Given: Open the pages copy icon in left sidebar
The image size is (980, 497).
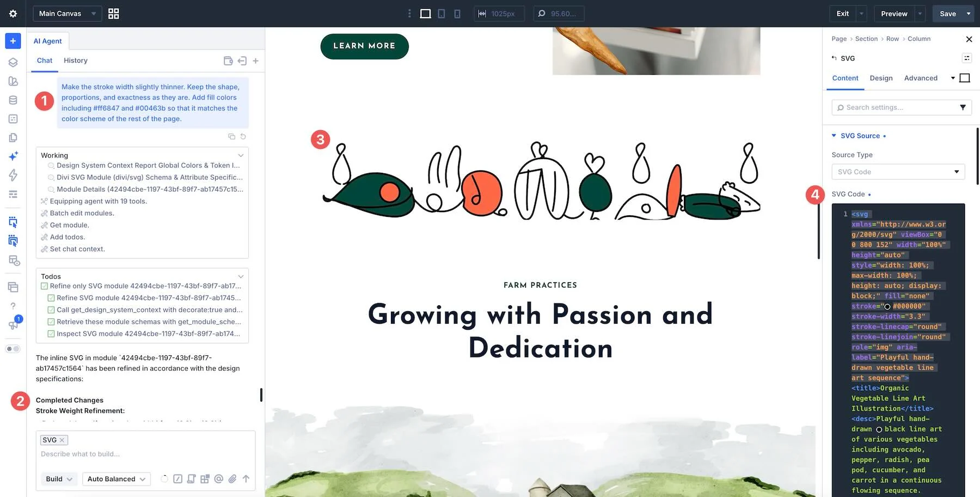Looking at the screenshot, I should 13,138.
